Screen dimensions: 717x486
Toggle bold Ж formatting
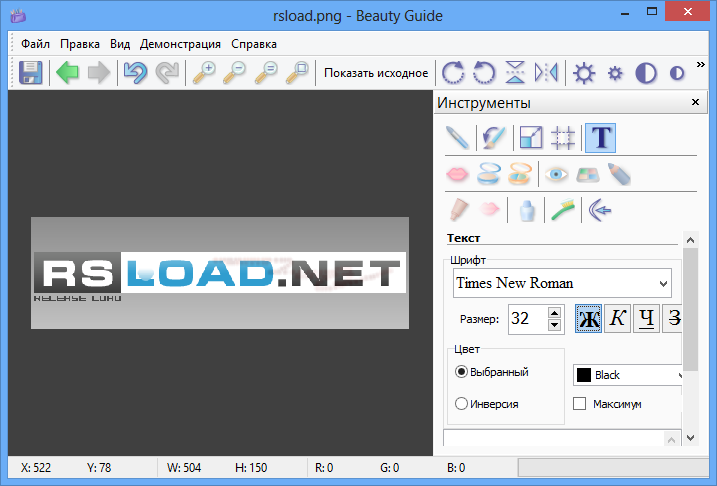tap(588, 319)
